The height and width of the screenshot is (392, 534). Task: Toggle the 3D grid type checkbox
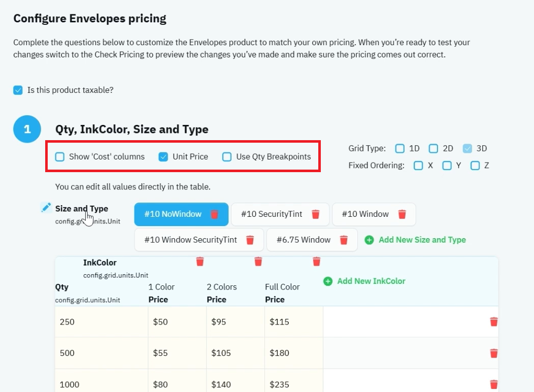point(467,148)
